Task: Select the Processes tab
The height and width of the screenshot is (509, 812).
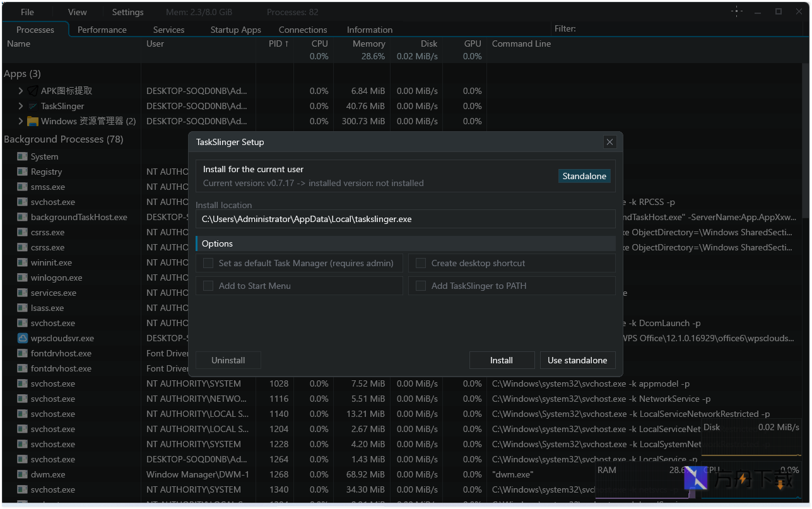Action: pyautogui.click(x=35, y=30)
